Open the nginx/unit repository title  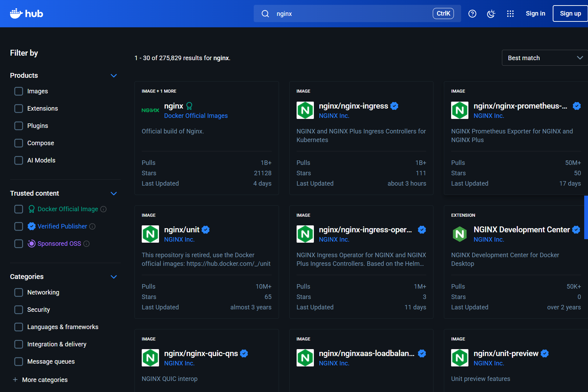pos(182,230)
